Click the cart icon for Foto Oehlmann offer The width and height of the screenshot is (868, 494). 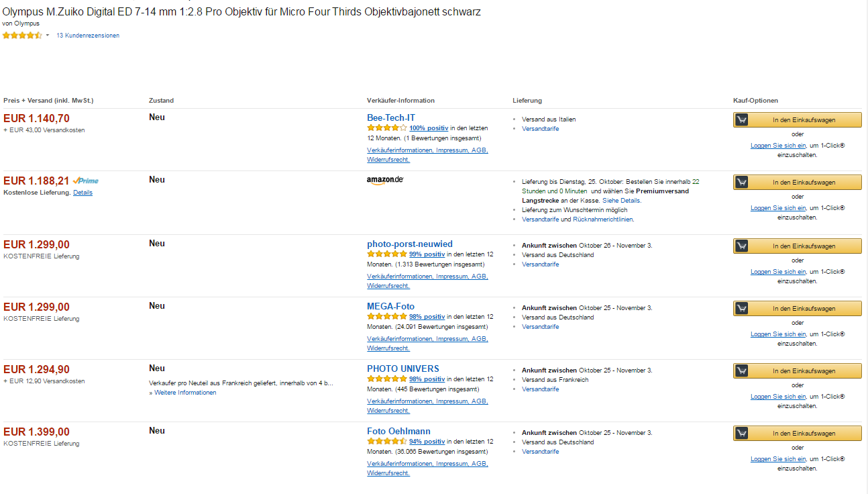pos(742,434)
